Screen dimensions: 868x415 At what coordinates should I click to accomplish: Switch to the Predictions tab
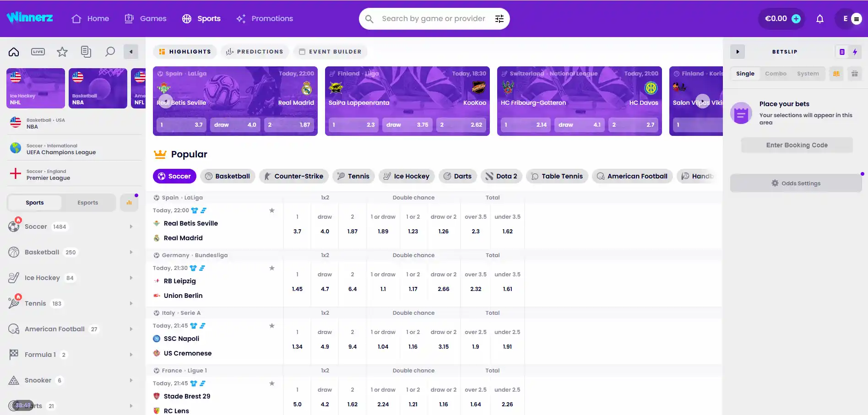255,52
